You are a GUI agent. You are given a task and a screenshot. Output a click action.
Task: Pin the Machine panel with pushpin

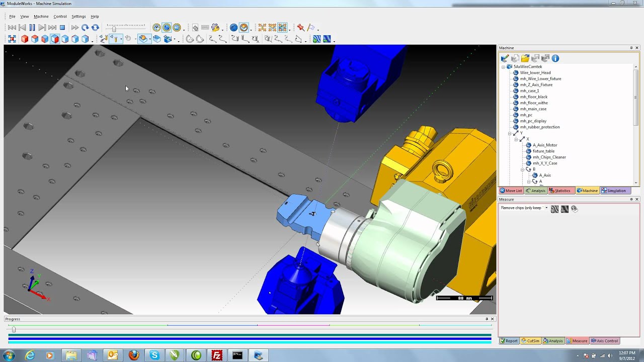pyautogui.click(x=631, y=48)
